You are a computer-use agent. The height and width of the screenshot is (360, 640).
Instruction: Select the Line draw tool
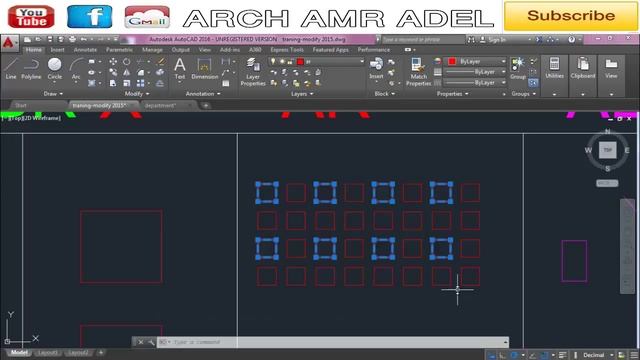click(x=11, y=69)
